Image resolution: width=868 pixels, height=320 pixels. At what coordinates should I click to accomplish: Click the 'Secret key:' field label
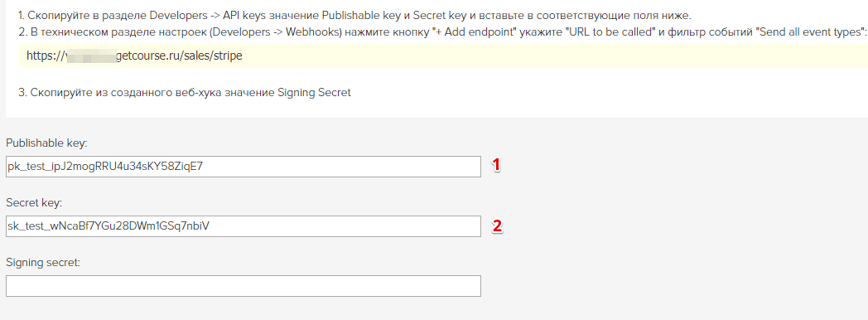34,202
